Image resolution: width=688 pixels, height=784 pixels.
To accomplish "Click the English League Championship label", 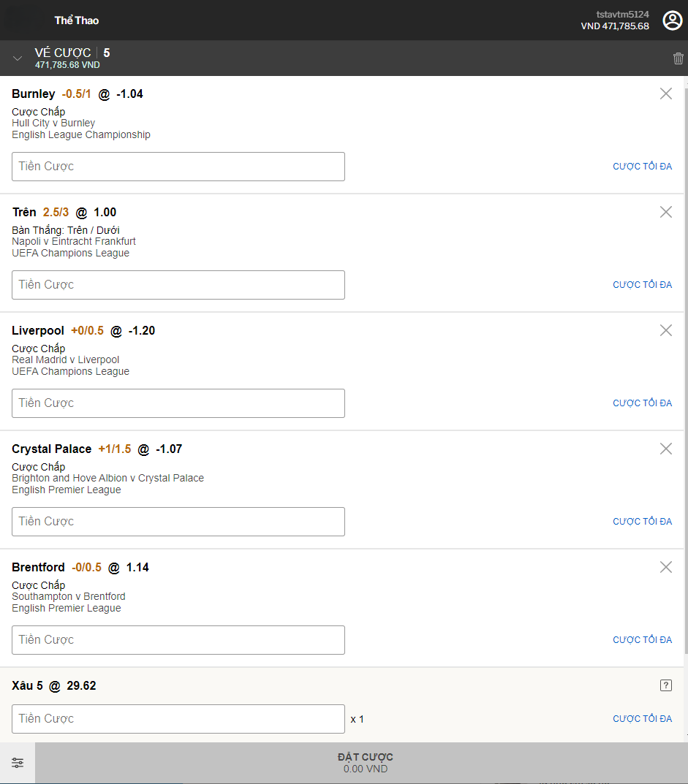I will 81,135.
